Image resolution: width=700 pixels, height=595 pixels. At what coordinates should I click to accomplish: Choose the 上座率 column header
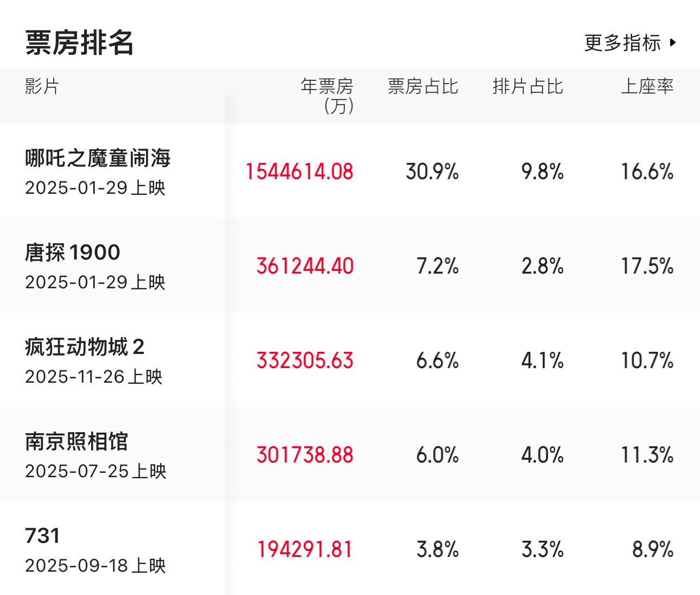coord(647,86)
